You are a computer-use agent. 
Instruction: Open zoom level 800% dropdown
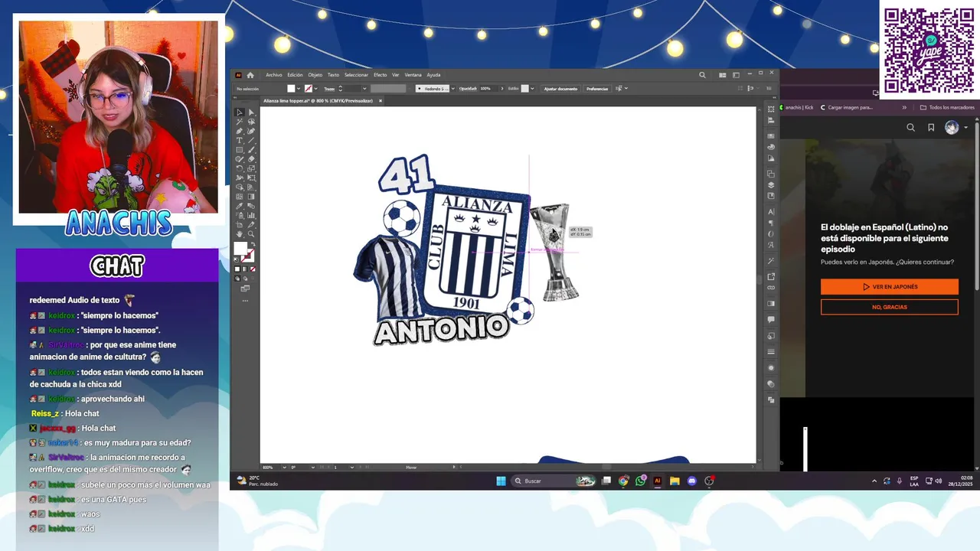pyautogui.click(x=285, y=467)
